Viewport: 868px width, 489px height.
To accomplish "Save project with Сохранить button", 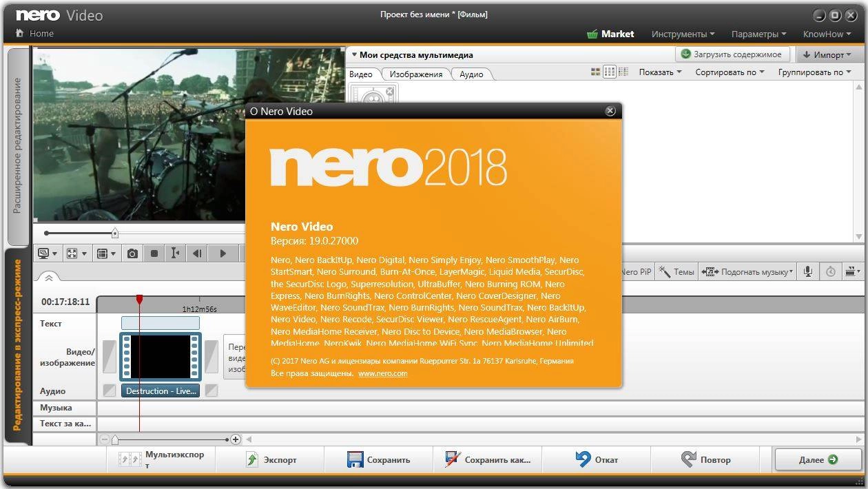I will click(379, 459).
